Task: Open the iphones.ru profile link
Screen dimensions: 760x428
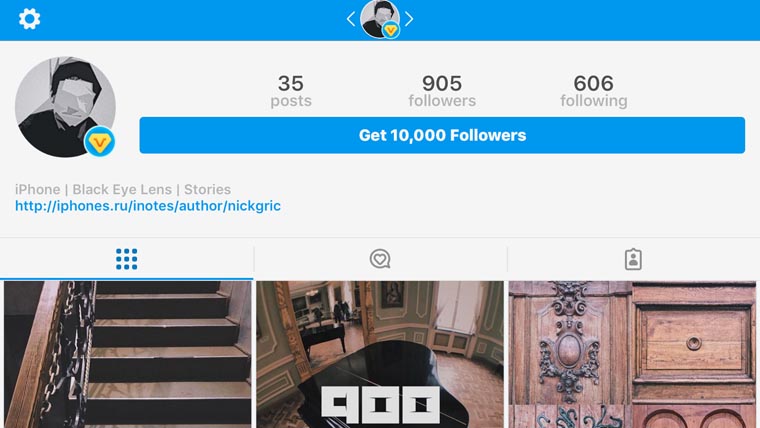Action: pyautogui.click(x=148, y=206)
